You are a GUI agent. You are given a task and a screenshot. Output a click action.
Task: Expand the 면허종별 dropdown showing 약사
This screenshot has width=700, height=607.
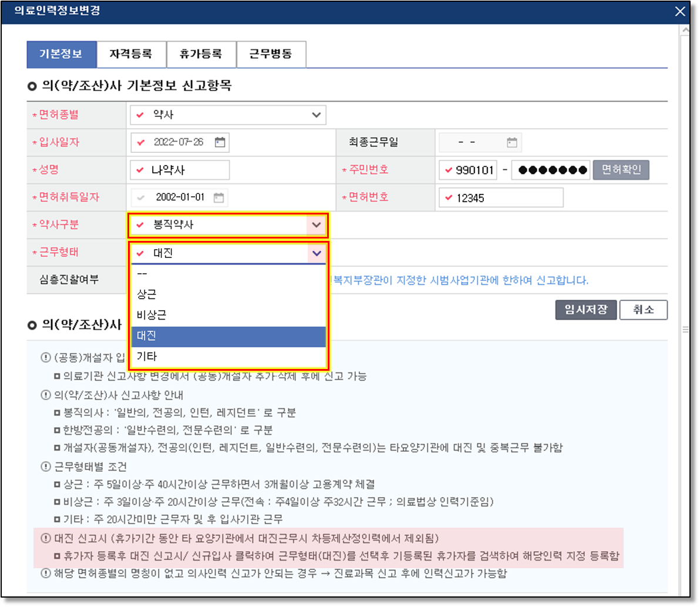coord(317,115)
